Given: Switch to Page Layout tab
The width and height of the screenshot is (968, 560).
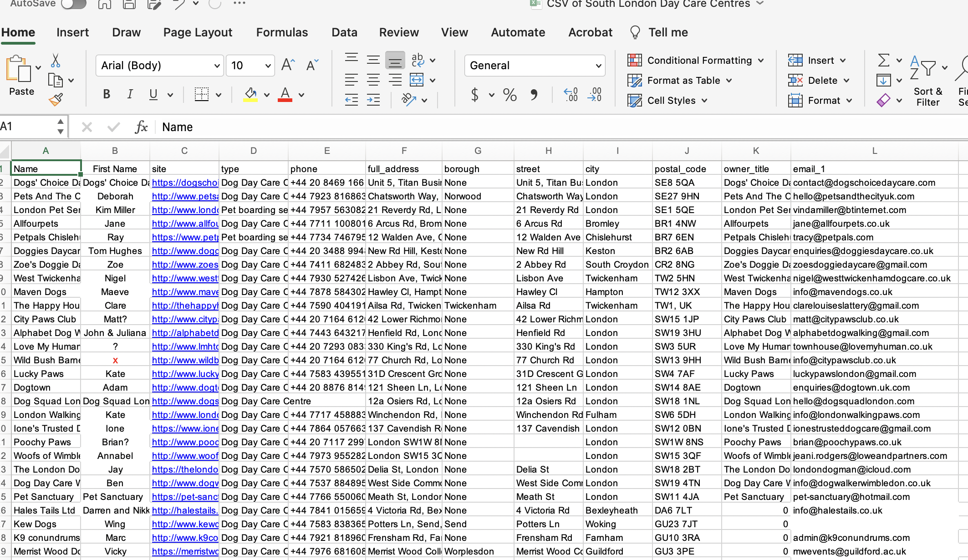Looking at the screenshot, I should pyautogui.click(x=198, y=32).
